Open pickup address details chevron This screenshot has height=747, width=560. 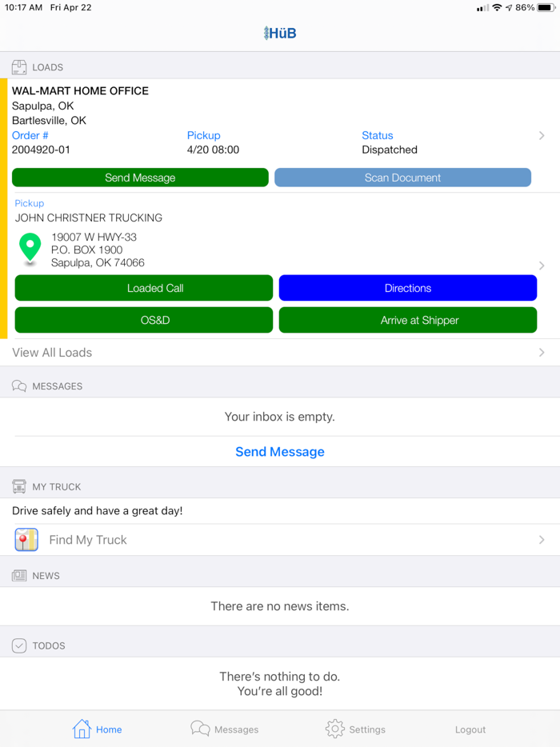542,266
